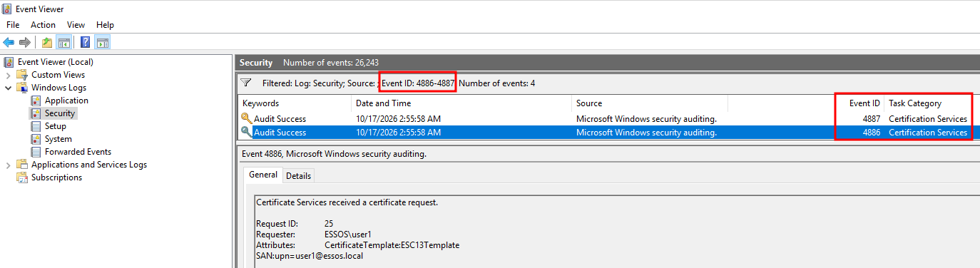Expand Applications and Services Logs node
The image size is (980, 268).
[8, 165]
